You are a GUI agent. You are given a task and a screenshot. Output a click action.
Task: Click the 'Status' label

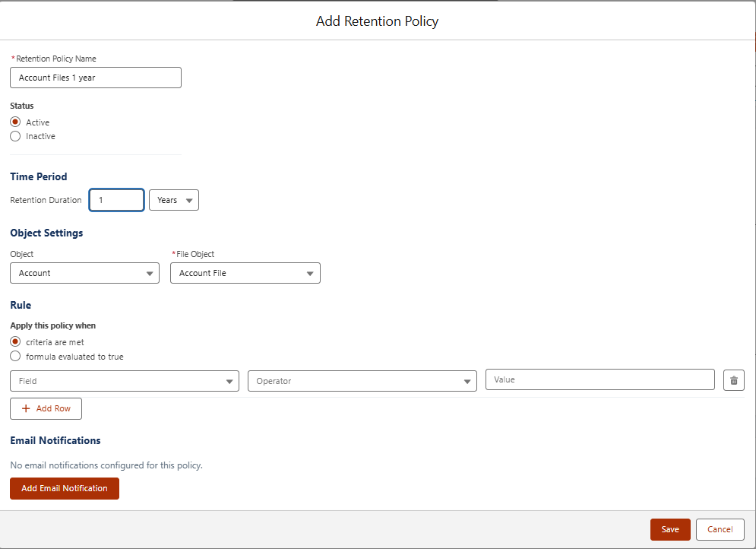pyautogui.click(x=22, y=106)
